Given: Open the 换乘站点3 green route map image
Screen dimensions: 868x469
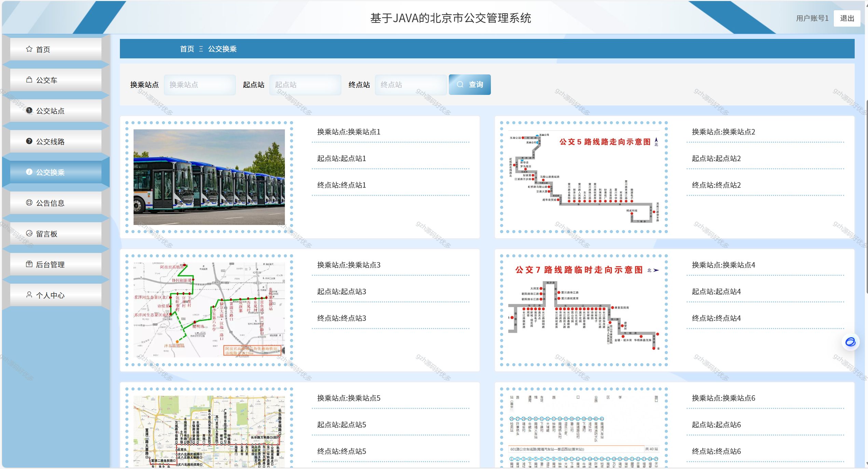Looking at the screenshot, I should (x=209, y=310).
